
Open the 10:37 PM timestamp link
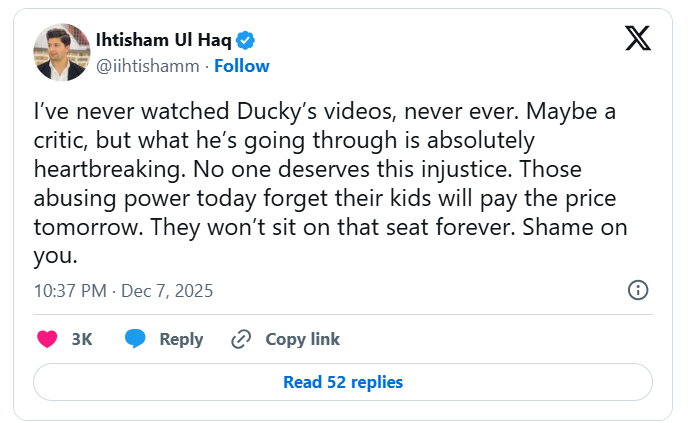click(x=72, y=291)
